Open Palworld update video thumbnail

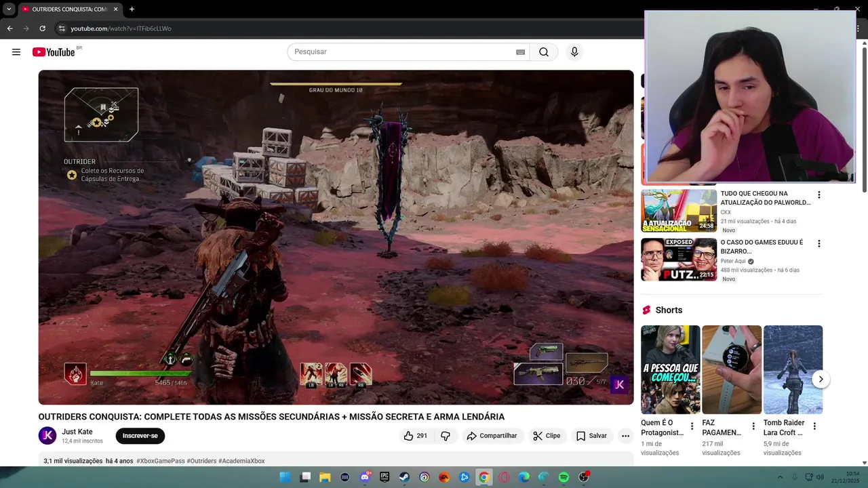point(679,211)
